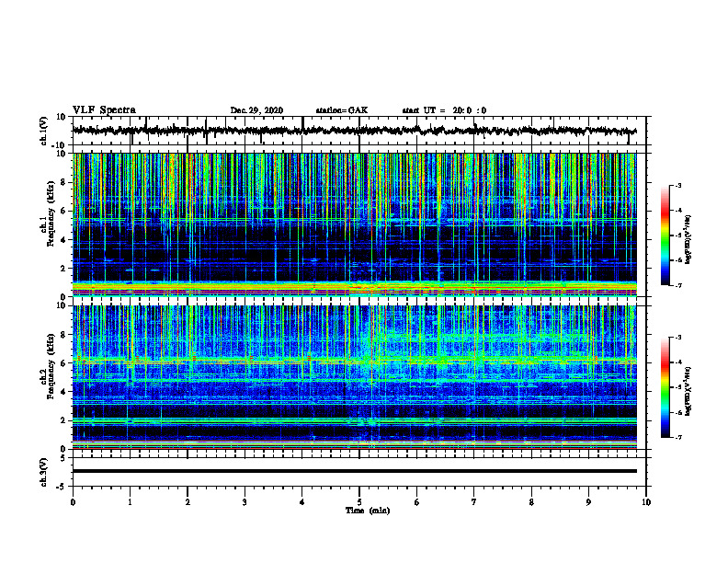Click the date "Dec. 29, 2020"
The width and height of the screenshot is (728, 563).
[x=256, y=110]
